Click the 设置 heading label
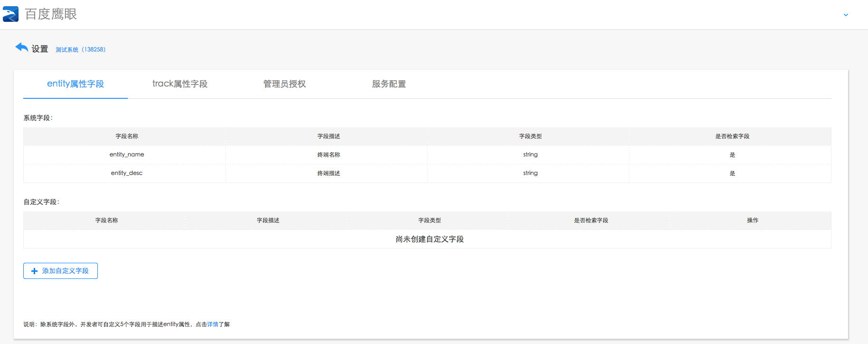The height and width of the screenshot is (344, 868). click(40, 49)
